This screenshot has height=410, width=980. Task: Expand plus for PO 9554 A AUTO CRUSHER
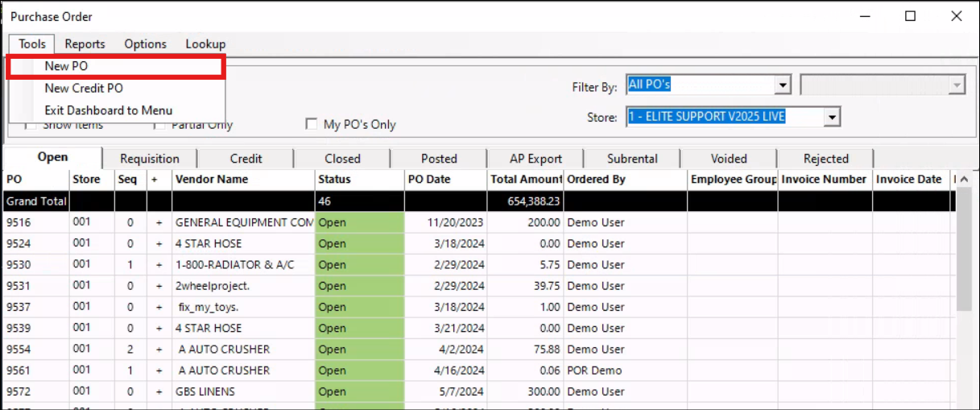pos(159,350)
